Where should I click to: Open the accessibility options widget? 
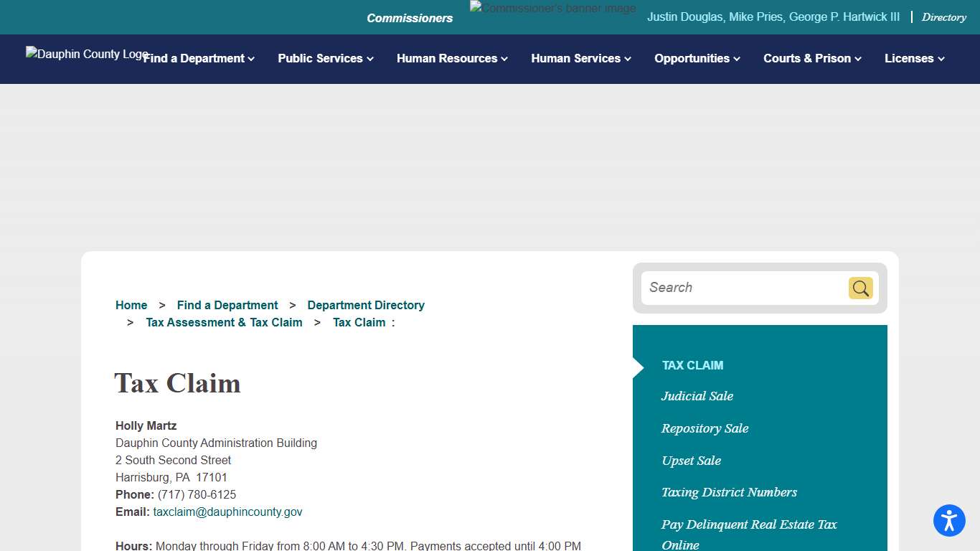(x=948, y=520)
